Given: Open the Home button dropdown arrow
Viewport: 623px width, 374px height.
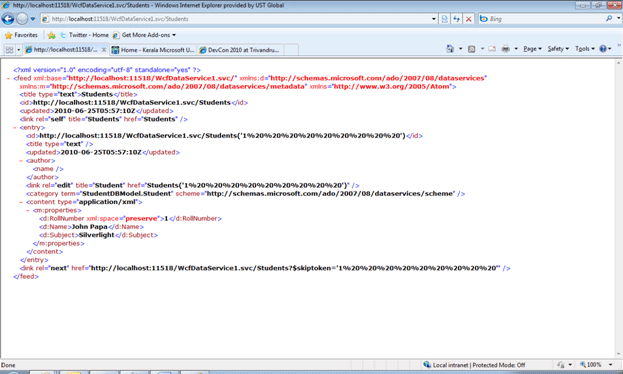Looking at the screenshot, I should [x=460, y=48].
